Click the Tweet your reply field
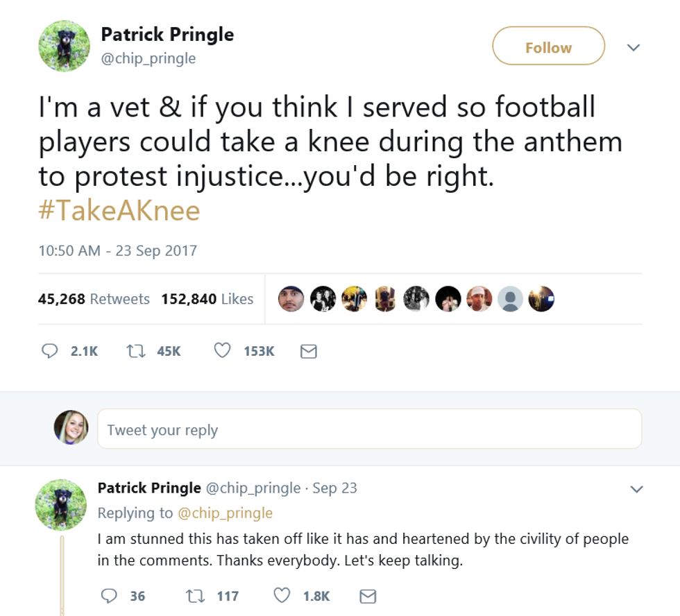 (x=369, y=429)
